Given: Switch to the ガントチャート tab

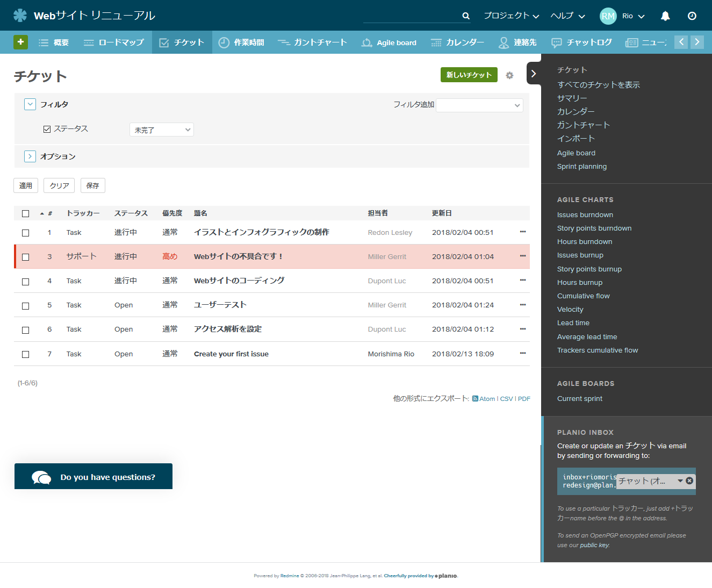Looking at the screenshot, I should [x=312, y=42].
